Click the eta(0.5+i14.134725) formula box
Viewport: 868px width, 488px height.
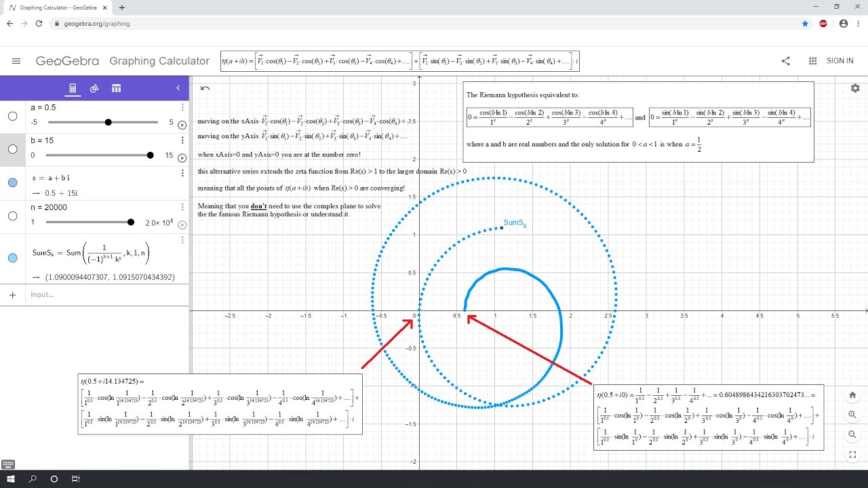pyautogui.click(x=220, y=404)
